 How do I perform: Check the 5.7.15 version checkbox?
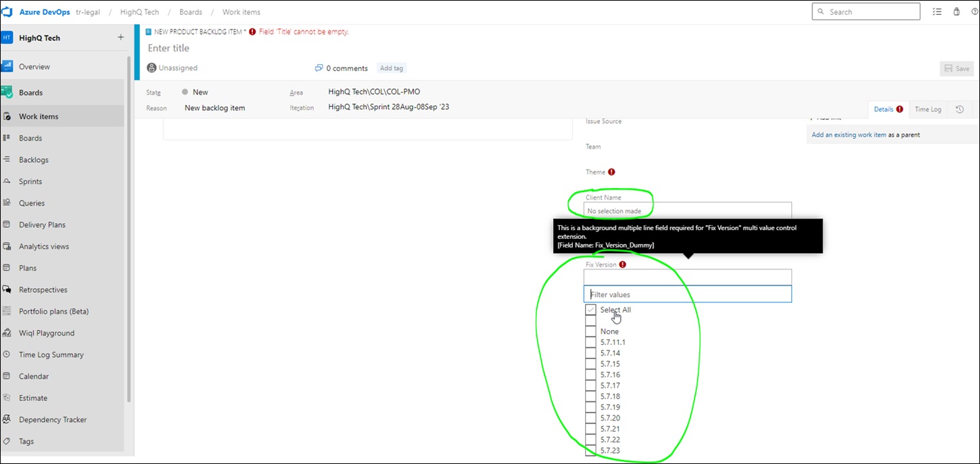[590, 363]
